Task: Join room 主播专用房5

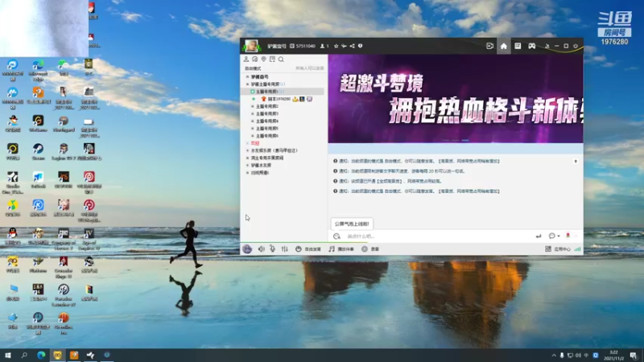Action: [x=267, y=129]
